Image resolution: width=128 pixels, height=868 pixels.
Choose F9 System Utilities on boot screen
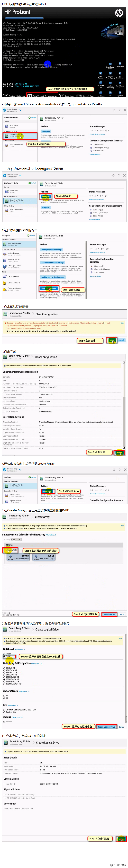click(x=14, y=96)
